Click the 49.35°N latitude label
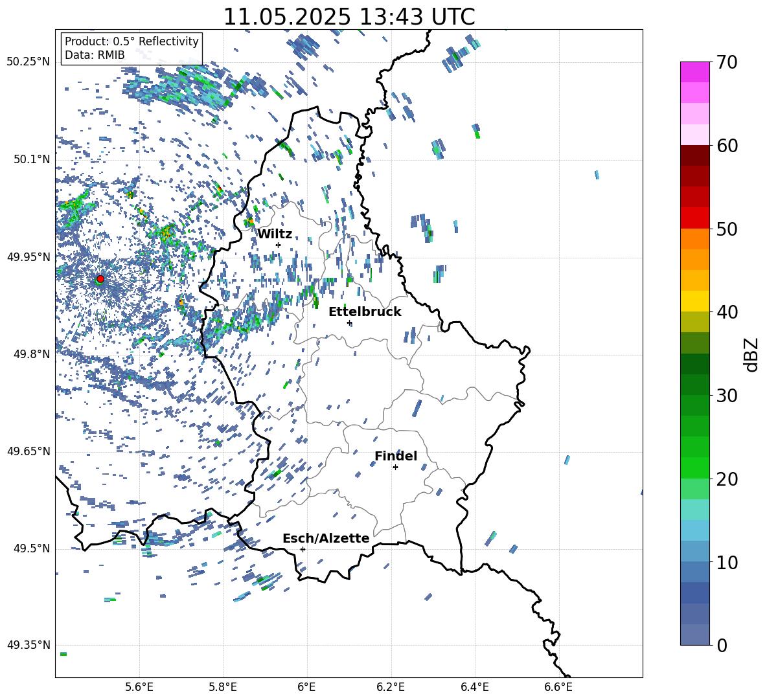767x700 pixels. click(x=29, y=645)
